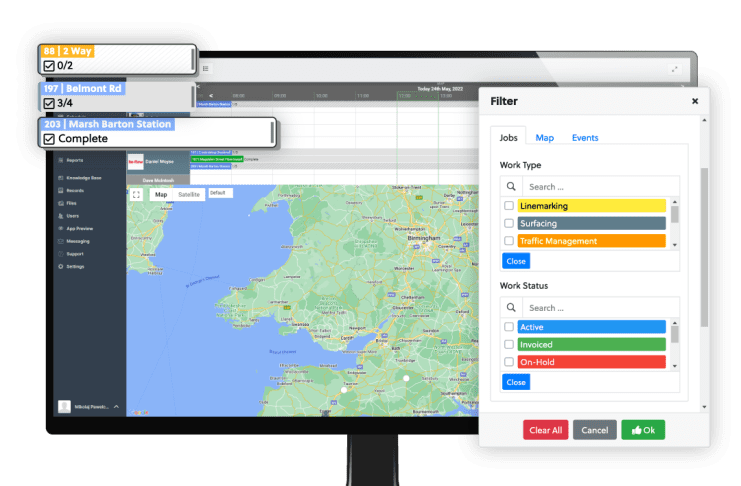Check the Linemarking work type checkbox

[509, 206]
